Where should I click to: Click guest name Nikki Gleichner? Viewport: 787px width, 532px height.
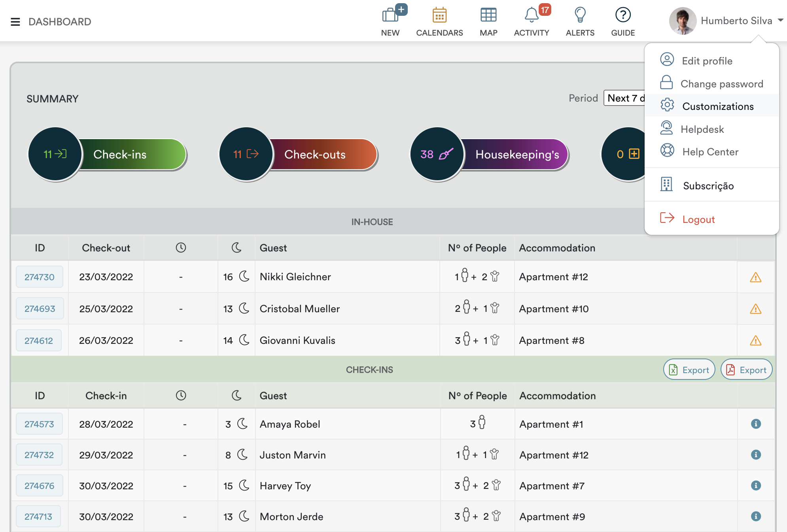click(x=295, y=277)
